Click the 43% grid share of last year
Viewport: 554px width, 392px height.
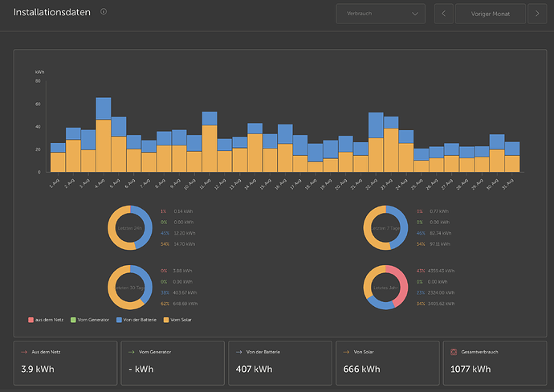click(421, 271)
